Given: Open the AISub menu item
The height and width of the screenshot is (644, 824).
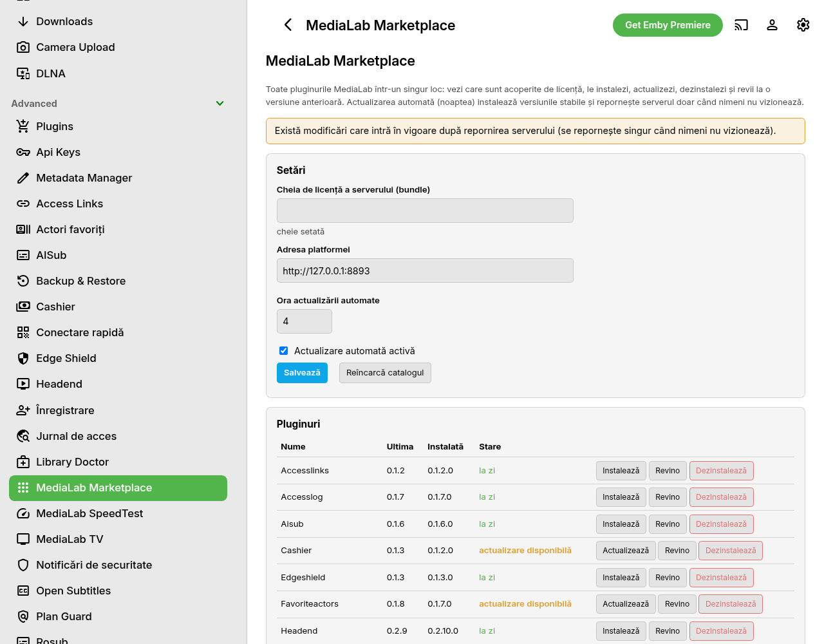Looking at the screenshot, I should click(118, 255).
